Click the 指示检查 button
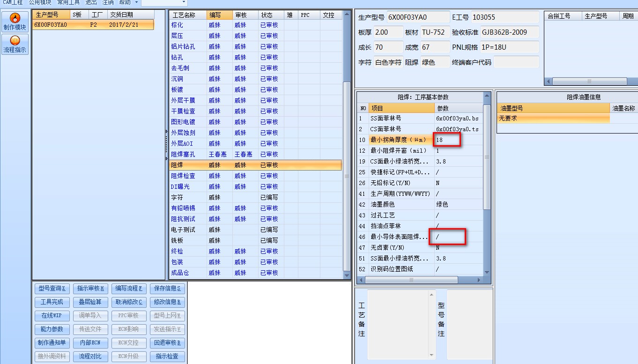The height and width of the screenshot is (364, 638). [x=167, y=357]
